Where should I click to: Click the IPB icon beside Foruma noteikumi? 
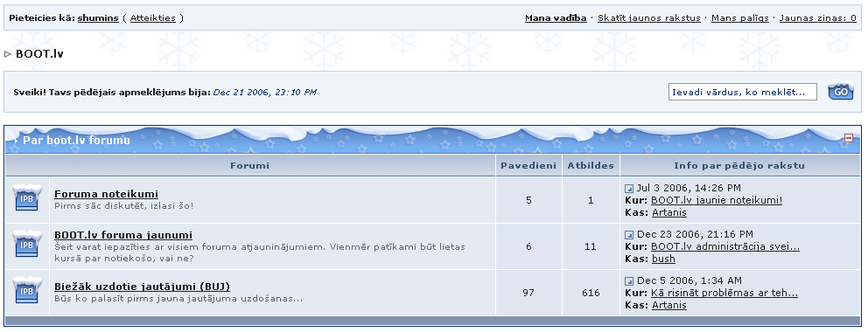(x=27, y=197)
